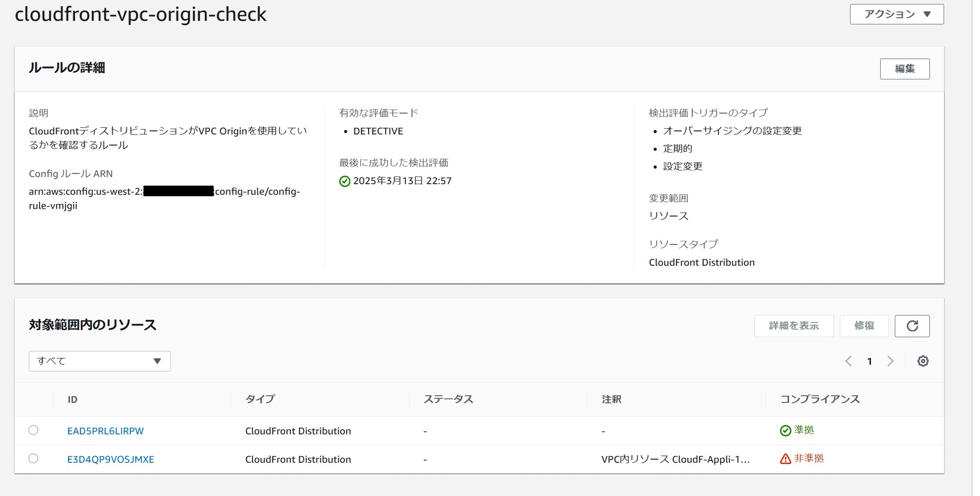Click the Config rule ARN text
The image size is (980, 496).
tap(164, 198)
